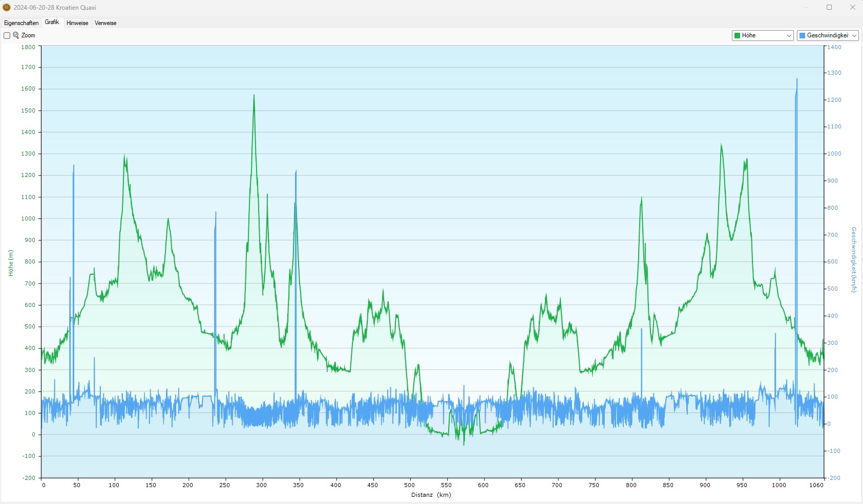Click the tallest blue speed spike near 1025 km
Image resolution: width=863 pixels, height=504 pixels.
(x=796, y=80)
